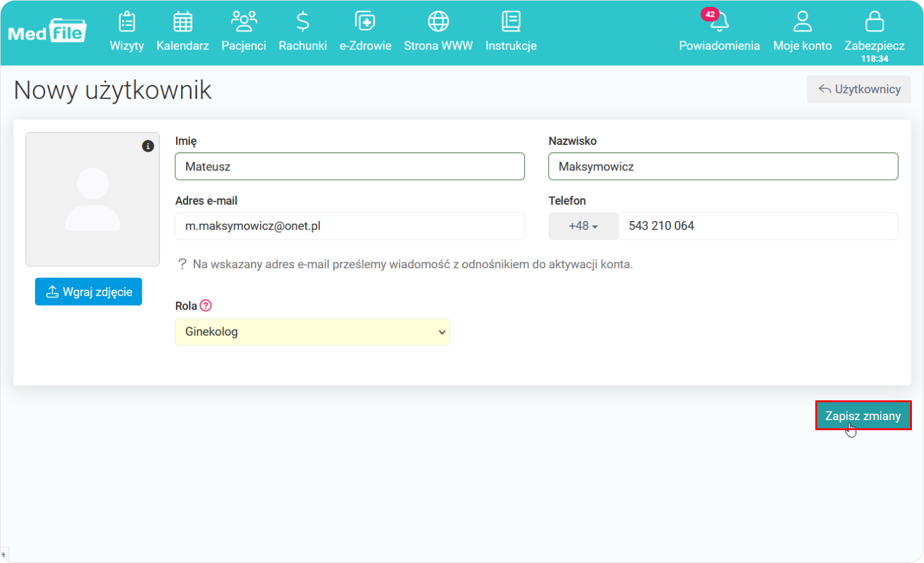Open the Rachunki dollar icon
The image size is (924, 563).
303,22
